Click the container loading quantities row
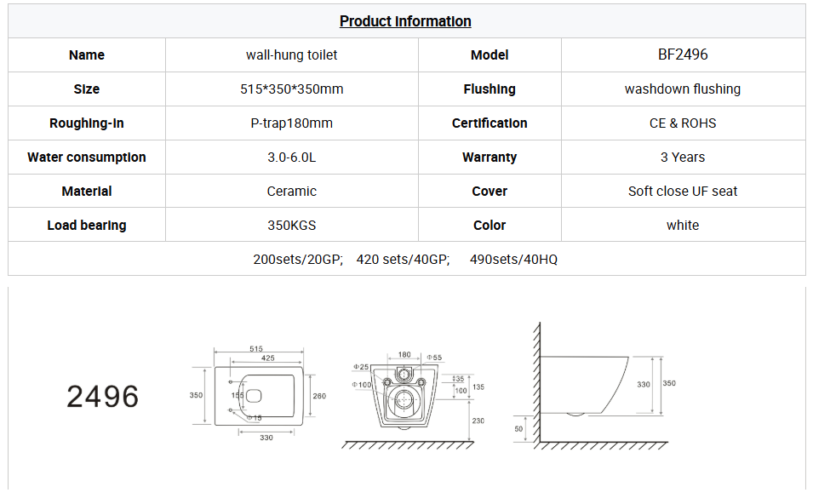This screenshot has width=813, height=504. (x=405, y=259)
